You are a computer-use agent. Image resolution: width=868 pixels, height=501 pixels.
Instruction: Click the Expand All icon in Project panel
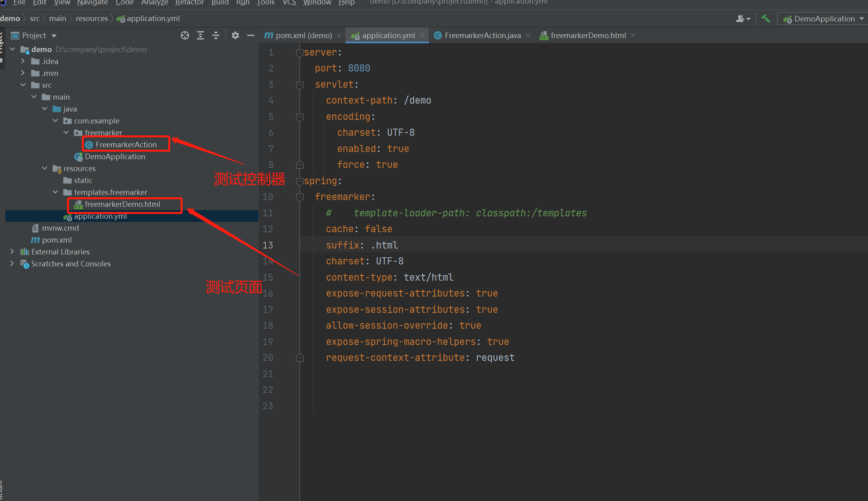tap(200, 35)
